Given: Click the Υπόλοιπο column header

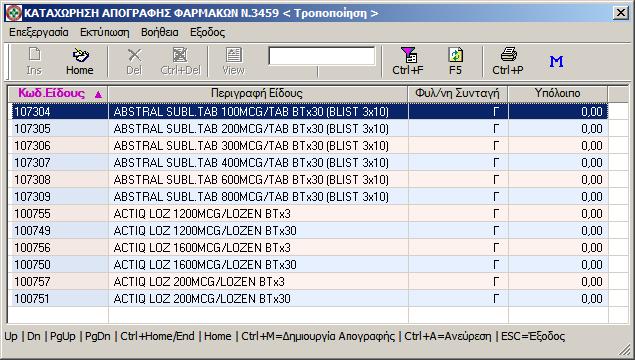Looking at the screenshot, I should pos(558,94).
